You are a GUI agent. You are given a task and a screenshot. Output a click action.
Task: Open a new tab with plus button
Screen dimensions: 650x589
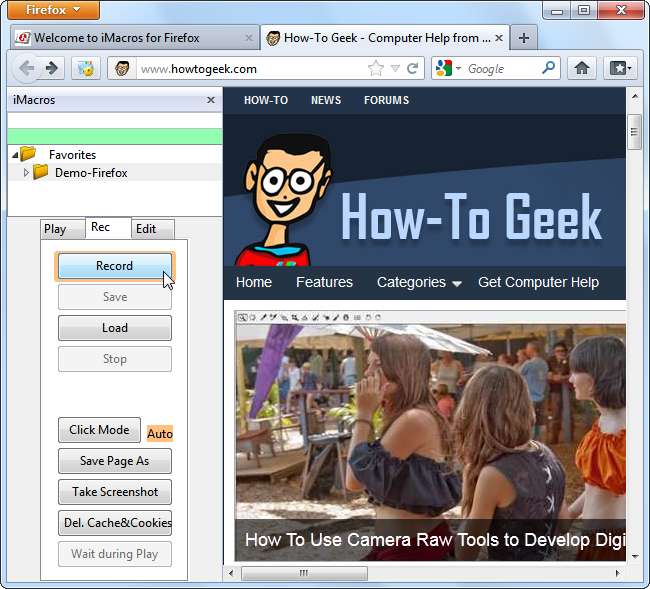pos(524,38)
